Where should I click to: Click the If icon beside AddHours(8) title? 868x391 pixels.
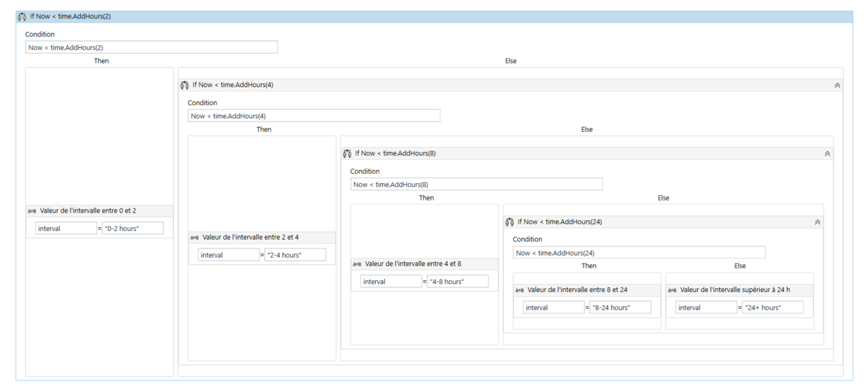coord(347,153)
